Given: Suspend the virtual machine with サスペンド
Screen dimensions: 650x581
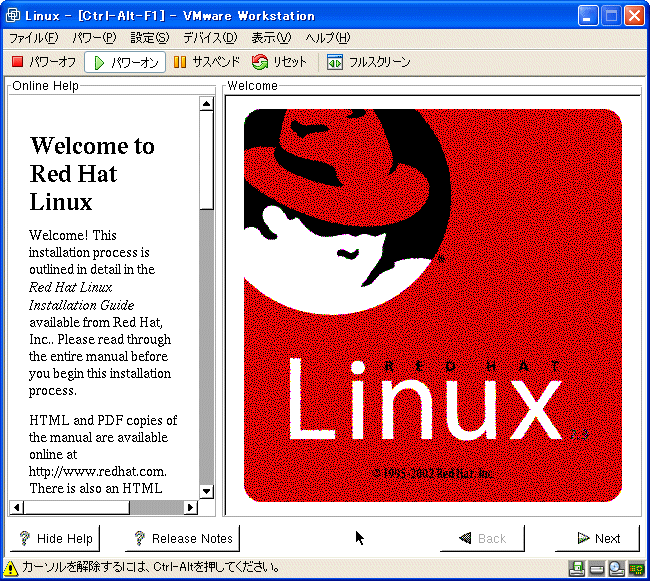Looking at the screenshot, I should [x=206, y=62].
